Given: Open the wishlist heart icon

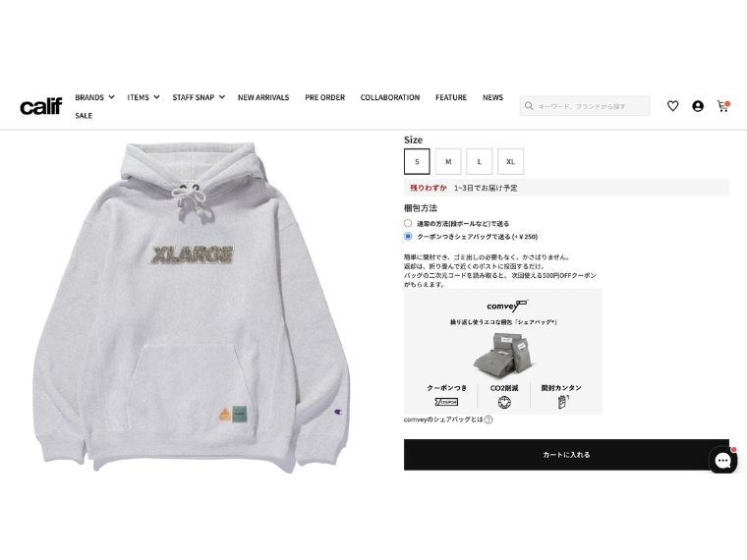Looking at the screenshot, I should click(672, 106).
